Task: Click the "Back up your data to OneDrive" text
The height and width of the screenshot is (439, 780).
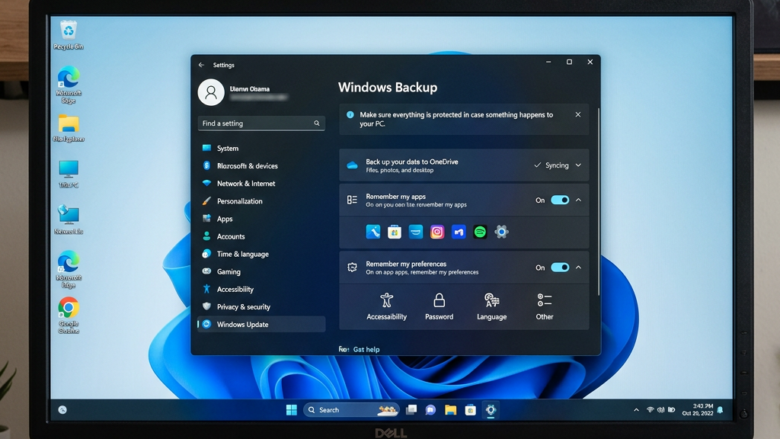Action: 412,162
